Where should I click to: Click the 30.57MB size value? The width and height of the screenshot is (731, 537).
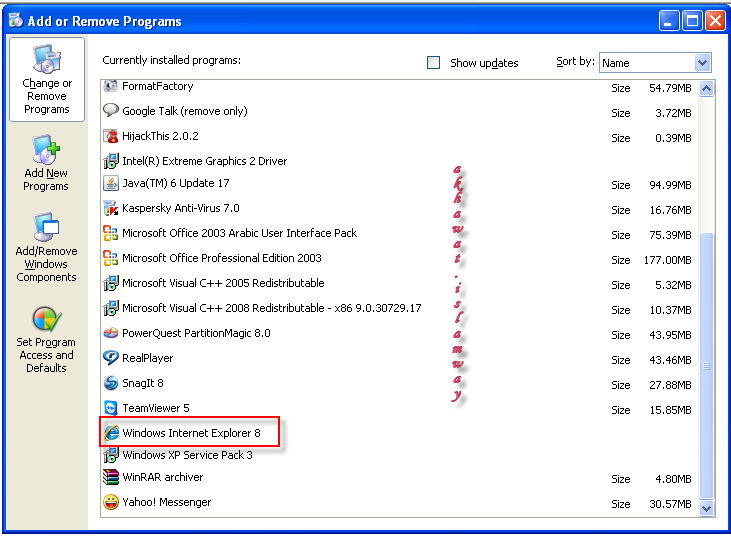(x=670, y=504)
